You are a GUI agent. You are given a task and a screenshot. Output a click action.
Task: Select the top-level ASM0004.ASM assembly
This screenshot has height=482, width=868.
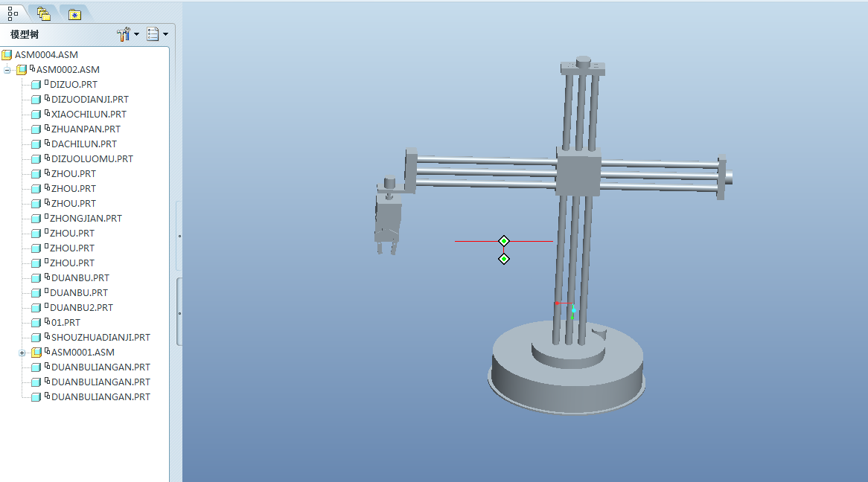click(x=46, y=55)
